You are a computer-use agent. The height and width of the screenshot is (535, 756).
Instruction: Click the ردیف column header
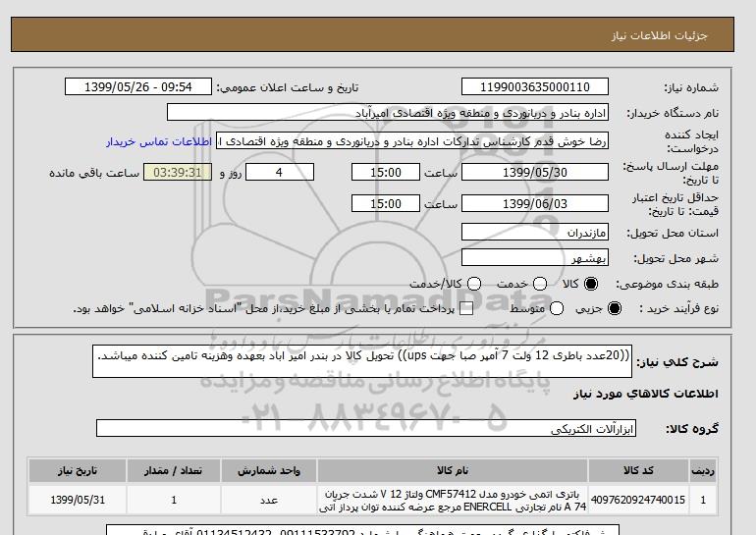(x=703, y=470)
